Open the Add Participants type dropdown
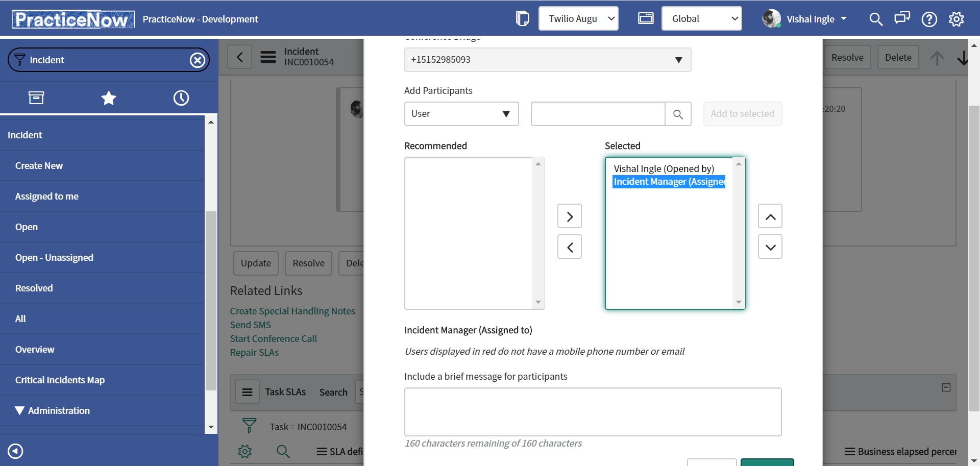 point(506,114)
